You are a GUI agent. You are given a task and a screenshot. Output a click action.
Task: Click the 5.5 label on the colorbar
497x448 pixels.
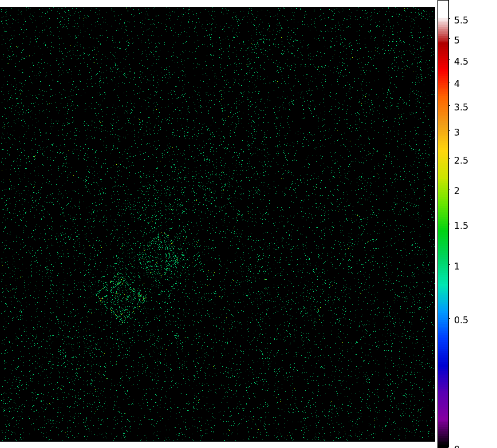461,21
